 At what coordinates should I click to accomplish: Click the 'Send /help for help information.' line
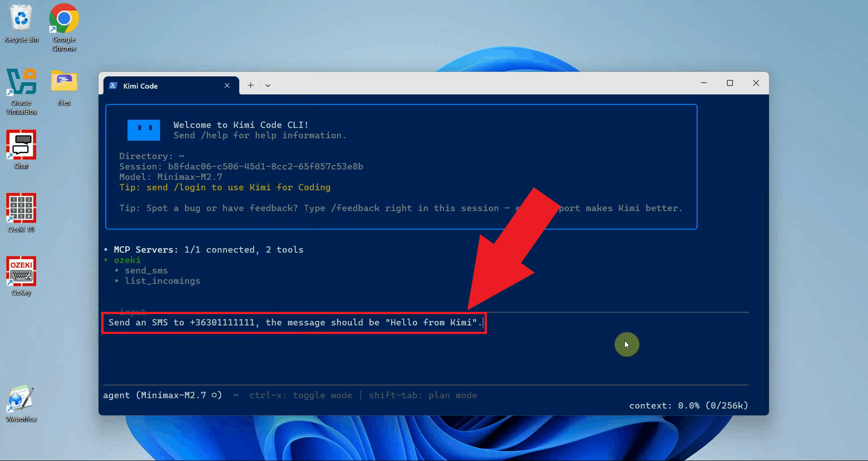click(x=260, y=135)
